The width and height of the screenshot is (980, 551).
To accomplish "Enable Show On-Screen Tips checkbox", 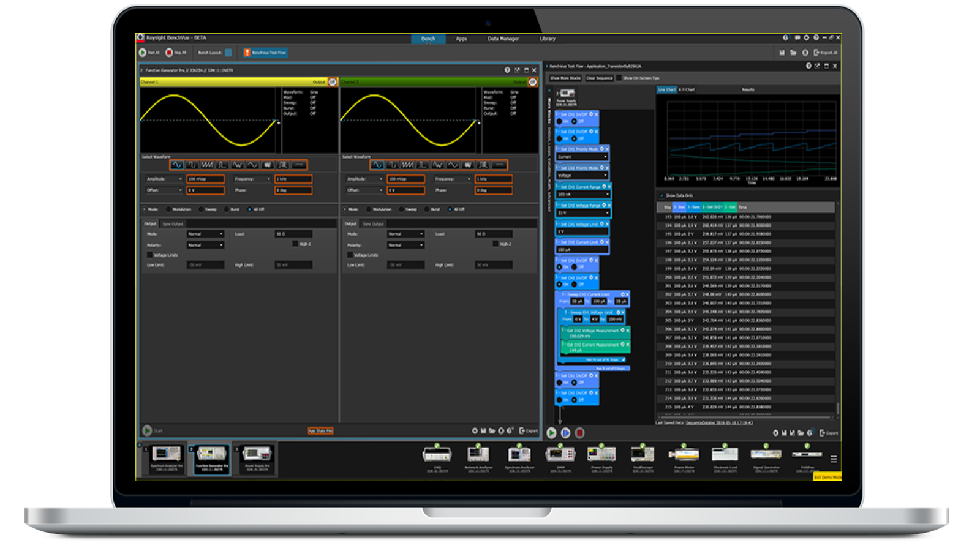I will click(619, 78).
